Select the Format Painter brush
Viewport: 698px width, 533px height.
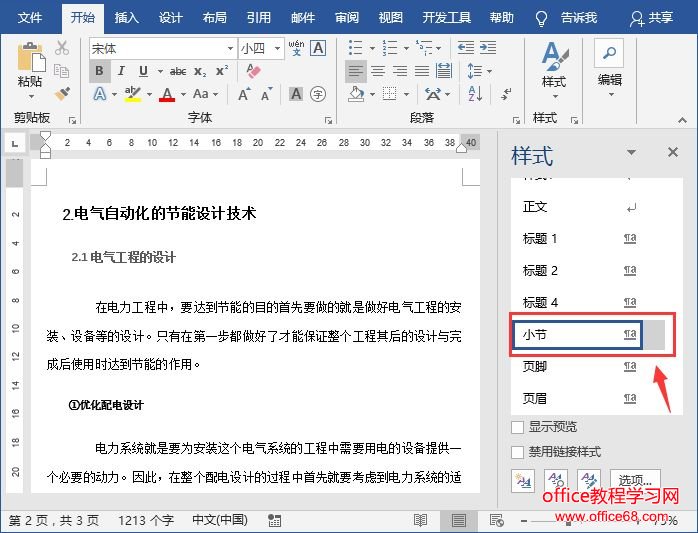click(x=62, y=94)
